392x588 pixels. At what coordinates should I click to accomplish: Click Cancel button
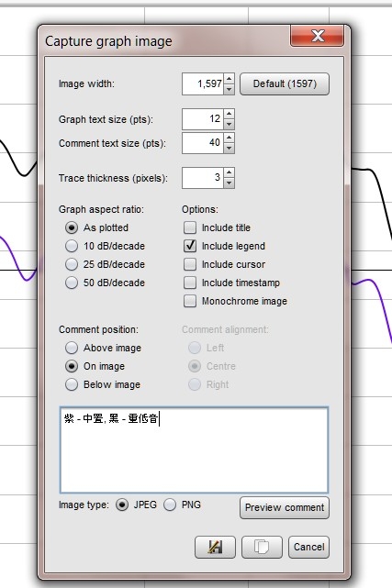pos(308,547)
